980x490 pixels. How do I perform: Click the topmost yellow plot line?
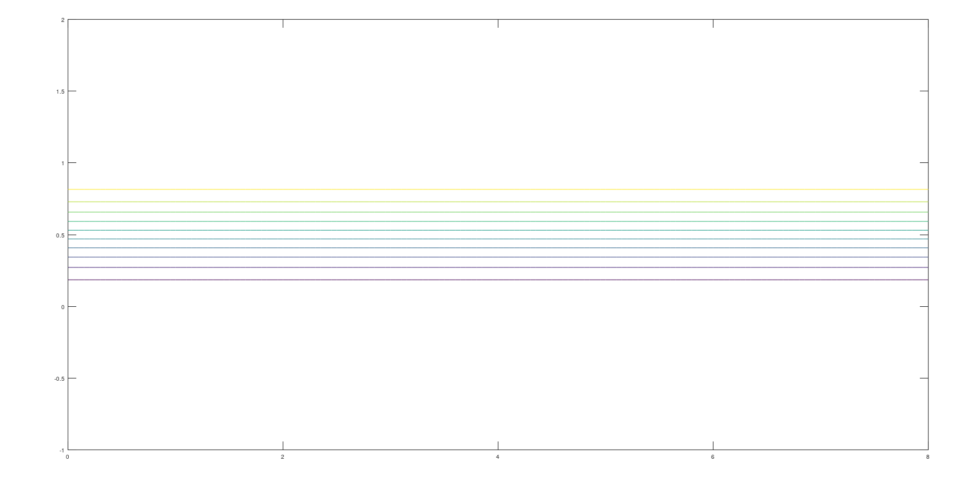497,190
